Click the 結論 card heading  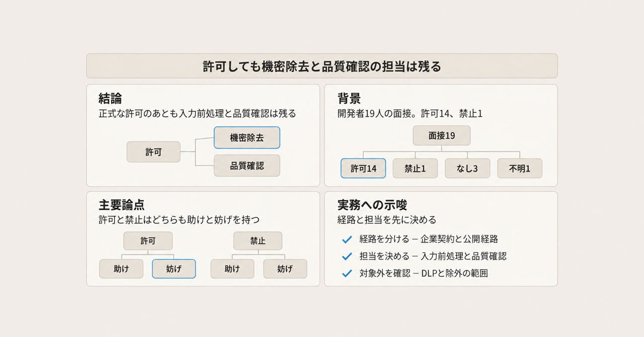(110, 98)
